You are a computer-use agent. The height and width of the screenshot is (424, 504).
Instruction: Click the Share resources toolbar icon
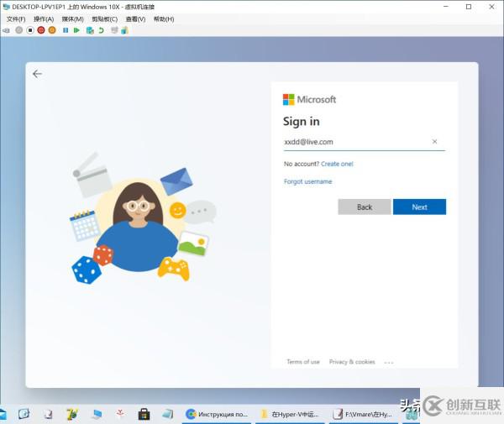[x=124, y=30]
